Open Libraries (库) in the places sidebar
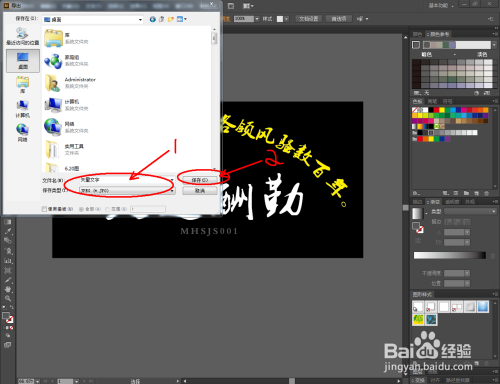 (x=23, y=85)
